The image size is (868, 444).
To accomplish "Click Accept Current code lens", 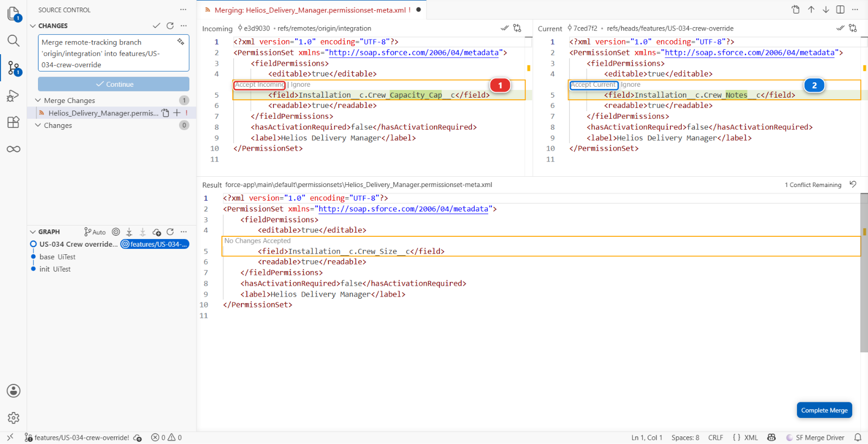I will tap(594, 85).
